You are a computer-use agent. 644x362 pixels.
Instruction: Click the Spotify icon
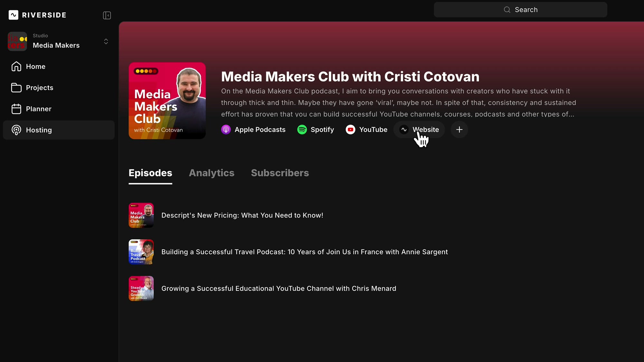[302, 130]
